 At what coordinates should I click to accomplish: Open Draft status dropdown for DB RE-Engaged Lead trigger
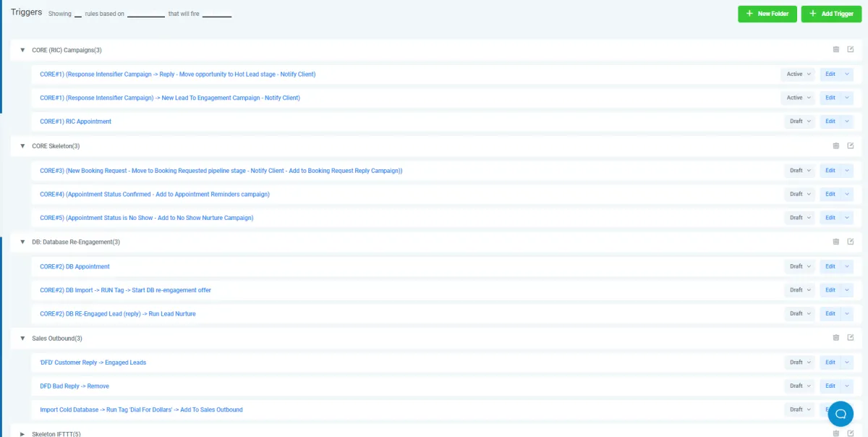pyautogui.click(x=800, y=314)
